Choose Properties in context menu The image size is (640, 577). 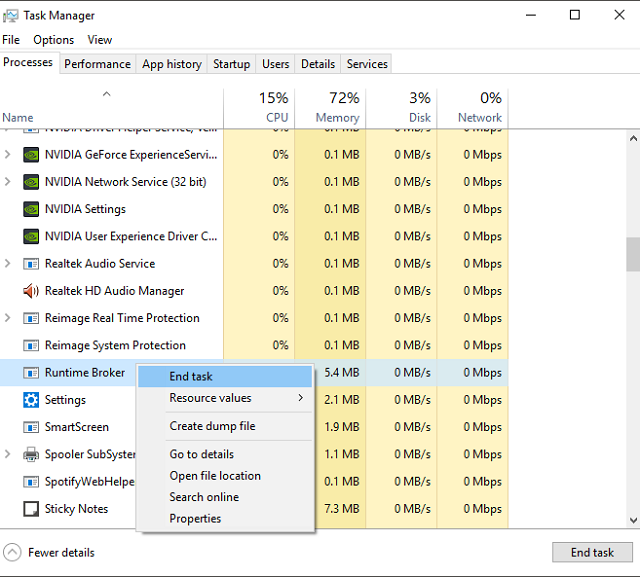(x=225, y=519)
